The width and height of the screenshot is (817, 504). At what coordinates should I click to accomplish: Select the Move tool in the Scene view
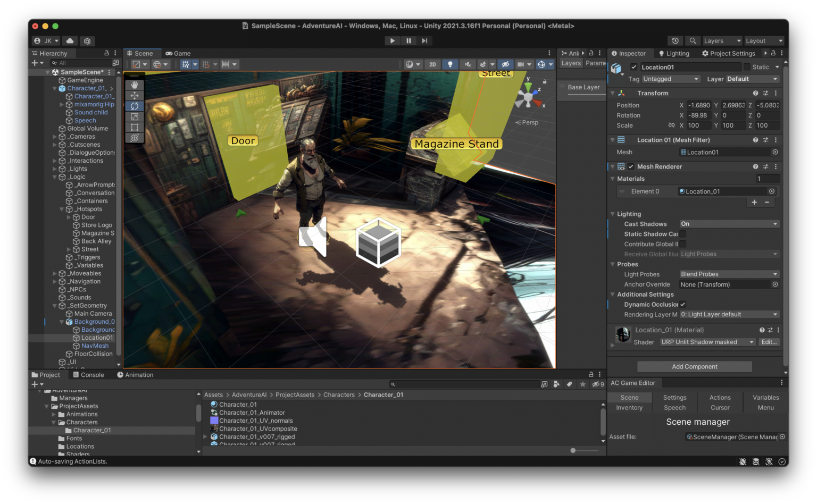pos(135,95)
